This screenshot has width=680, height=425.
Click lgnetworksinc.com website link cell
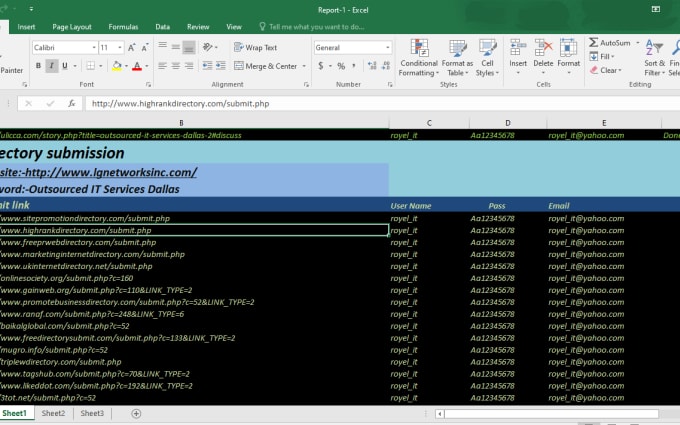[x=194, y=172]
